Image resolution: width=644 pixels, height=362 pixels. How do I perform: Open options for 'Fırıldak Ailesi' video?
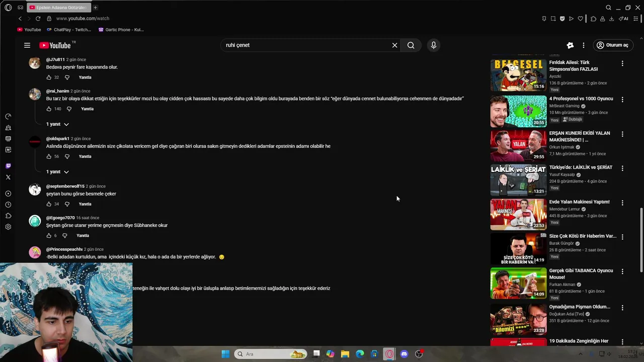pos(622,63)
